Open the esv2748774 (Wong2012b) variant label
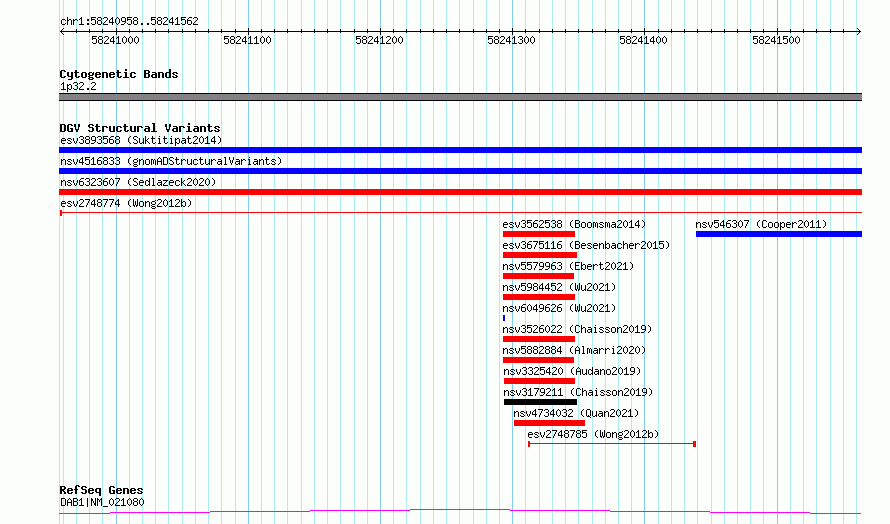The image size is (890, 524). coord(126,203)
